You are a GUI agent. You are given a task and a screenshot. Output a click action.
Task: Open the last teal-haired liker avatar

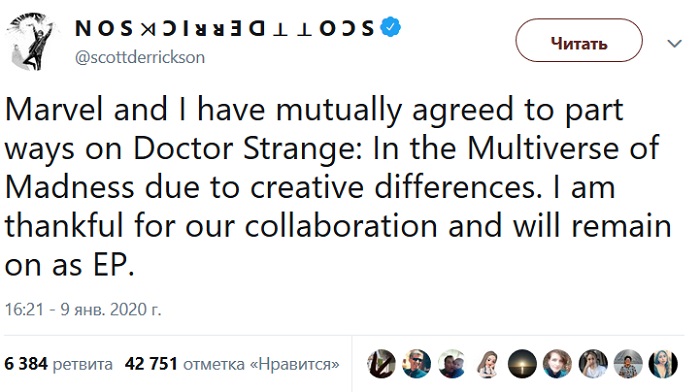point(663,363)
